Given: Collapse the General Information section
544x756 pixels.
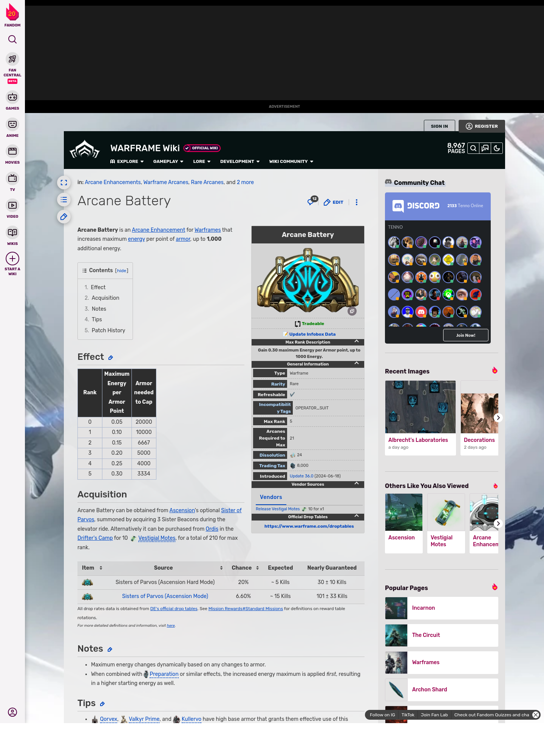Looking at the screenshot, I should tap(357, 364).
